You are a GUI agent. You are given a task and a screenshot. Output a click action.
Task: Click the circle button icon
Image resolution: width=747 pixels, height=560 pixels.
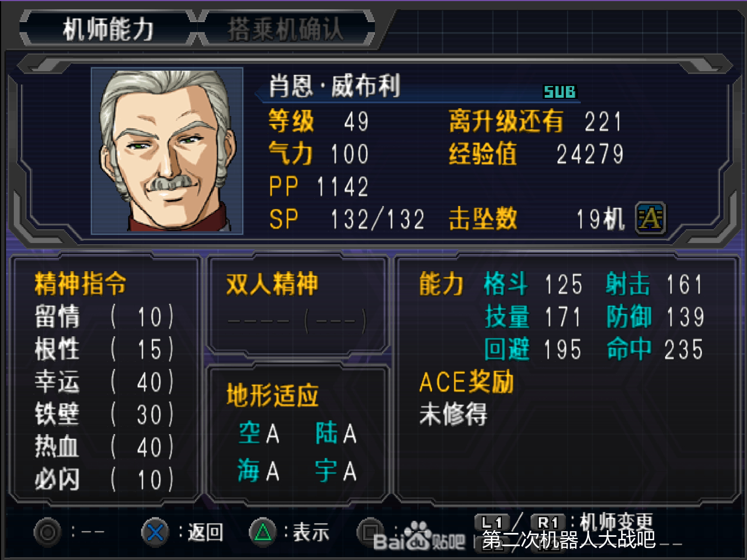tap(47, 532)
